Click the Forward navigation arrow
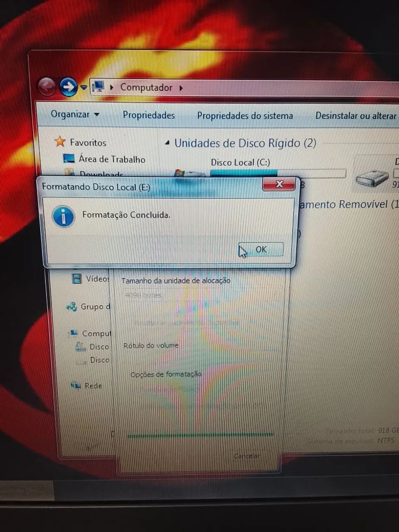 click(68, 87)
